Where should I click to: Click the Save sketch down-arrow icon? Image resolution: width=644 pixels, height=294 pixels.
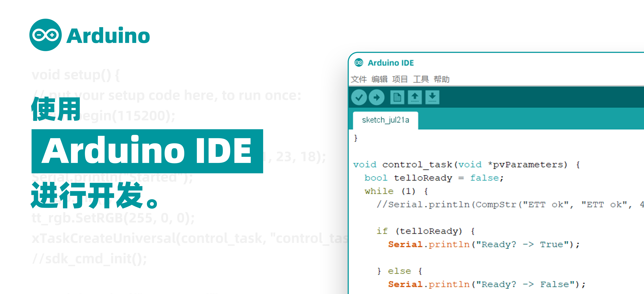click(432, 97)
